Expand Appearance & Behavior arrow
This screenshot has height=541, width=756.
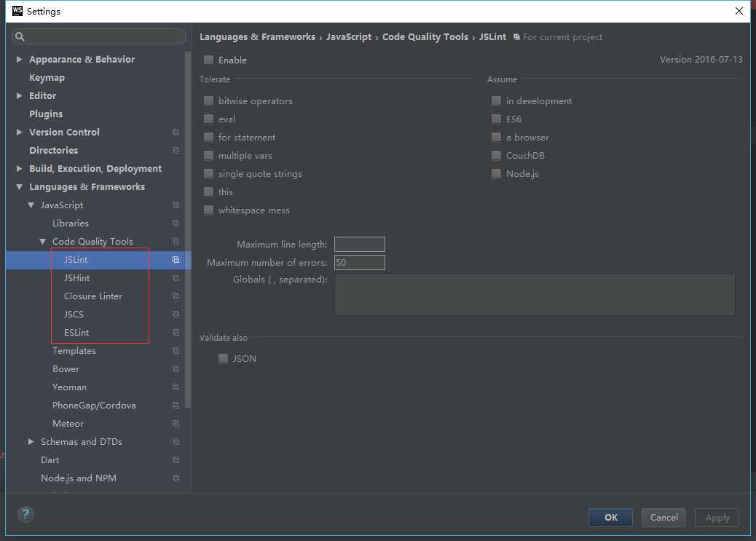pos(19,59)
